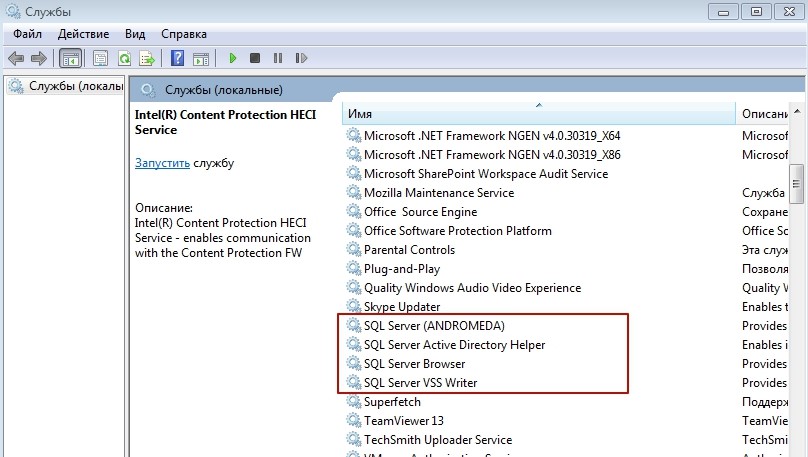
Task: Minimize the Службы window
Action: click(723, 11)
